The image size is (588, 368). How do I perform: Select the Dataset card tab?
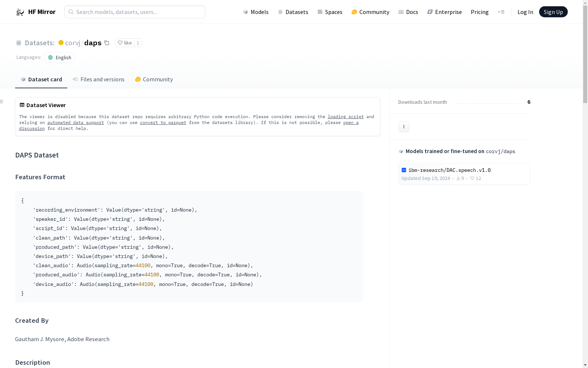41,79
